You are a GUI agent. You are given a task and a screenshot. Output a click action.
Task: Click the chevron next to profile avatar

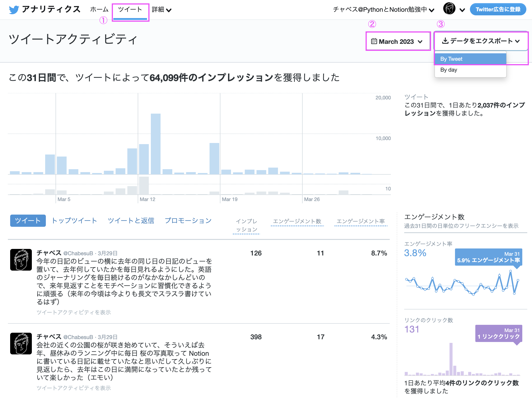(462, 10)
